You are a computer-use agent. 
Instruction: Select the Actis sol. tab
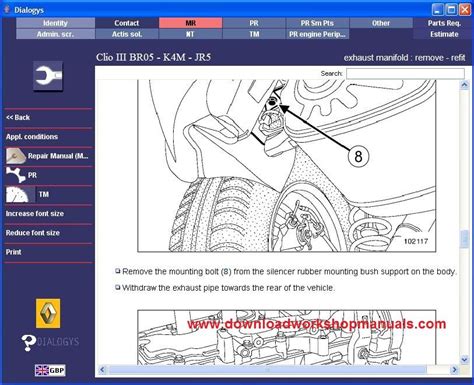(127, 34)
